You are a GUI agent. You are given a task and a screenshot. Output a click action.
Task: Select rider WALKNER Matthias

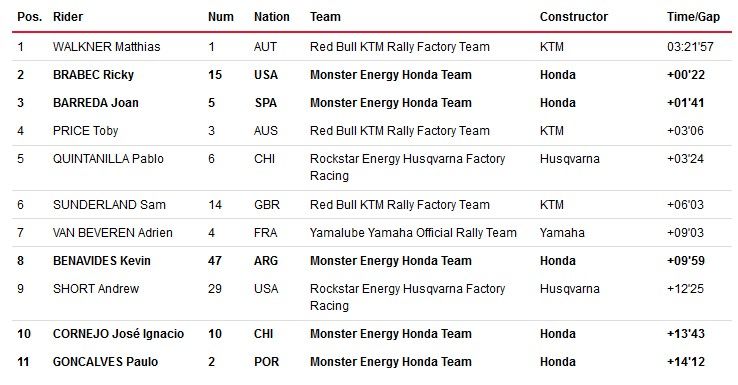(x=106, y=47)
